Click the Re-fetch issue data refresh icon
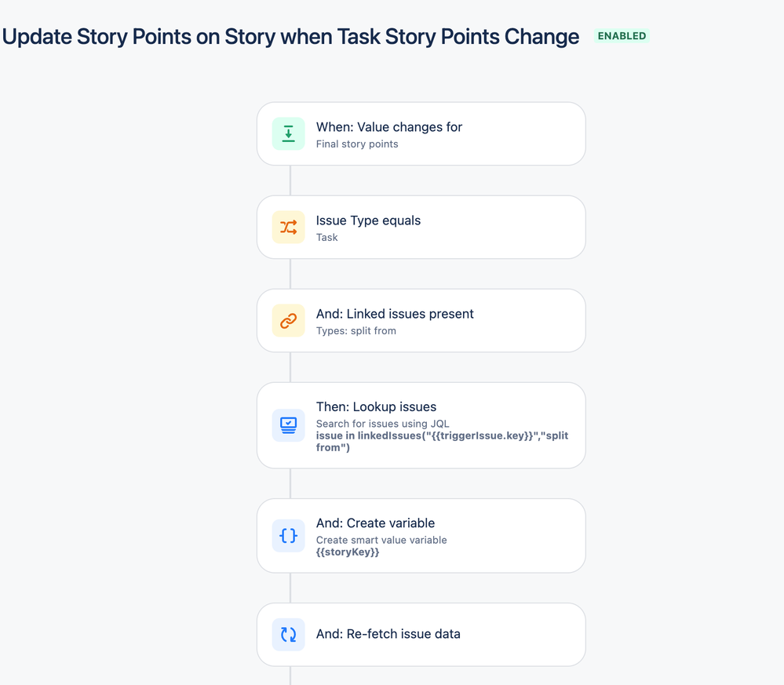 289,635
